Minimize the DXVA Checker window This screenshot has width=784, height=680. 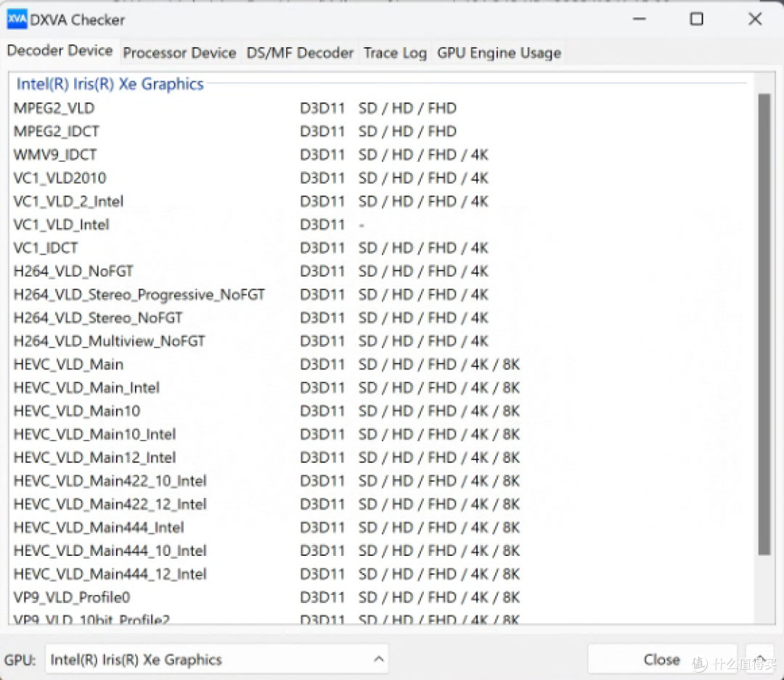click(x=640, y=20)
